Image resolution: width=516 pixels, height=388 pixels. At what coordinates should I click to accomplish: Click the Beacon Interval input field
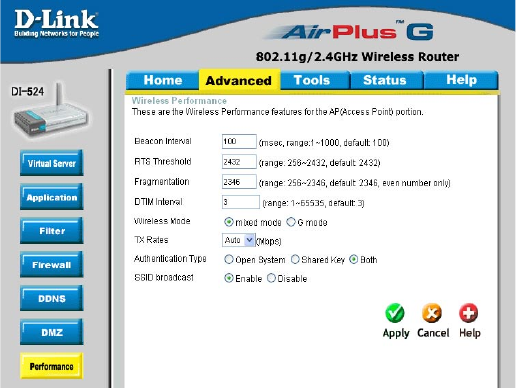239,141
